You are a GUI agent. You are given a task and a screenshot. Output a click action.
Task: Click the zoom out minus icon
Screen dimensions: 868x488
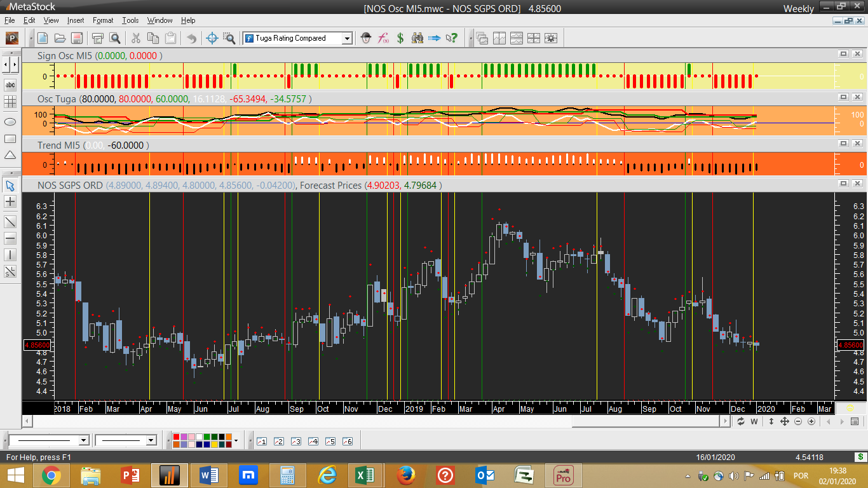click(x=798, y=421)
